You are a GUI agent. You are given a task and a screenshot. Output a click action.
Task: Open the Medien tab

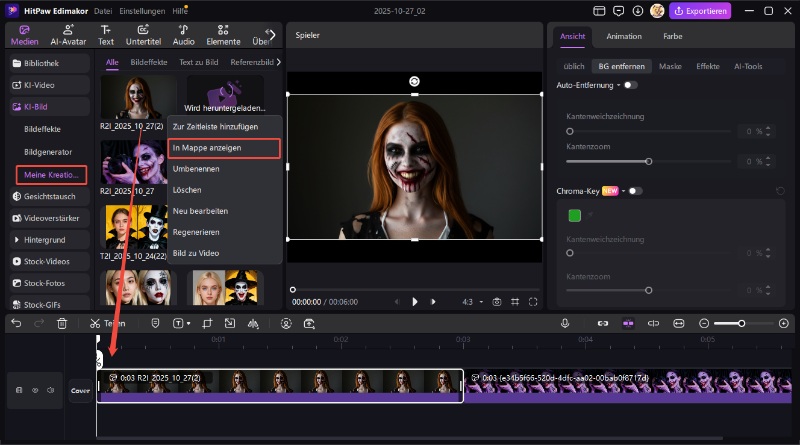[24, 35]
